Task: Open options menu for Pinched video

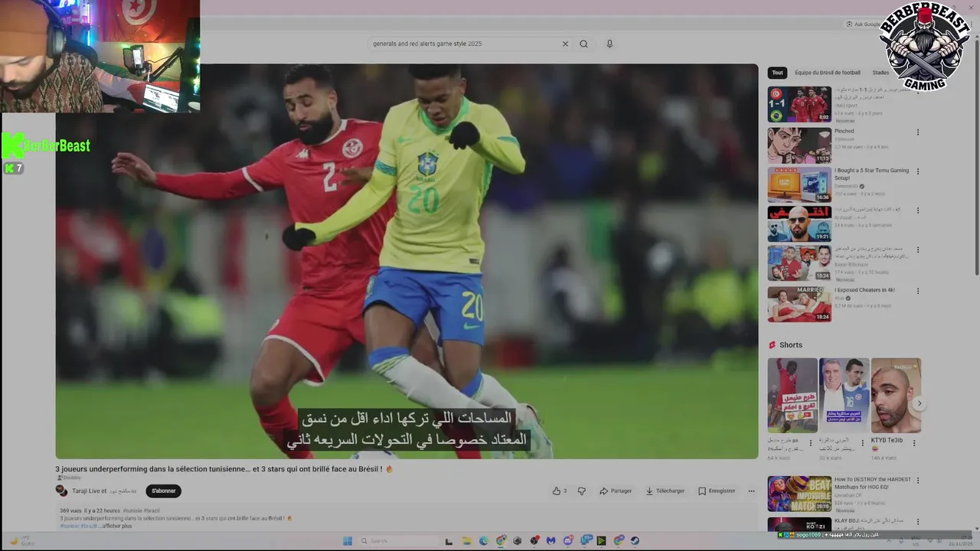Action: pos(918,132)
